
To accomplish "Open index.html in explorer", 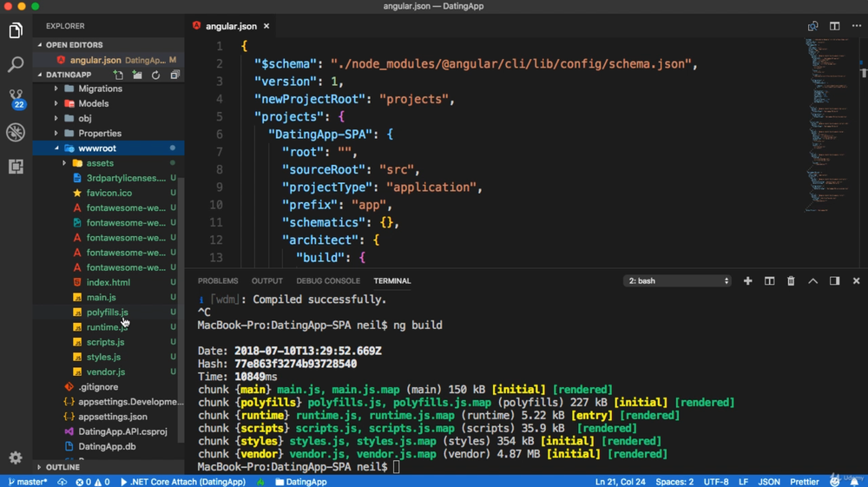I will pyautogui.click(x=108, y=282).
